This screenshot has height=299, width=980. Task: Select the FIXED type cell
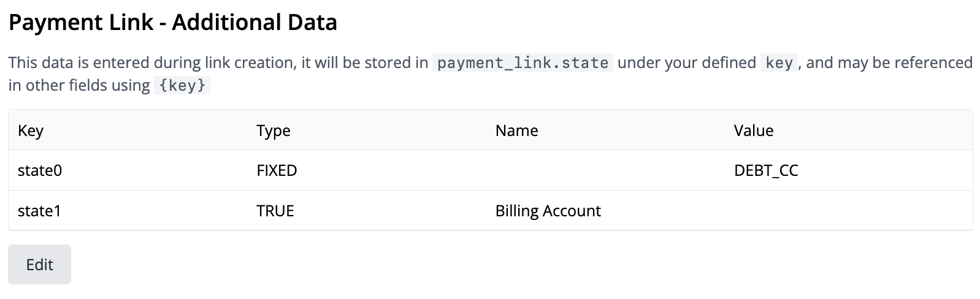click(x=277, y=170)
